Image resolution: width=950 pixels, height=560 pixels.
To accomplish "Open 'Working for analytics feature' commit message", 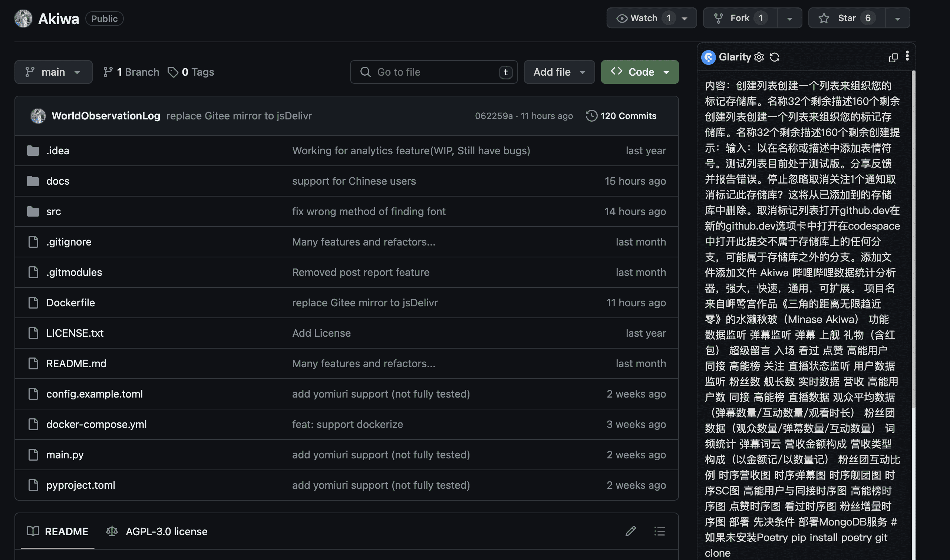I will pos(411,151).
